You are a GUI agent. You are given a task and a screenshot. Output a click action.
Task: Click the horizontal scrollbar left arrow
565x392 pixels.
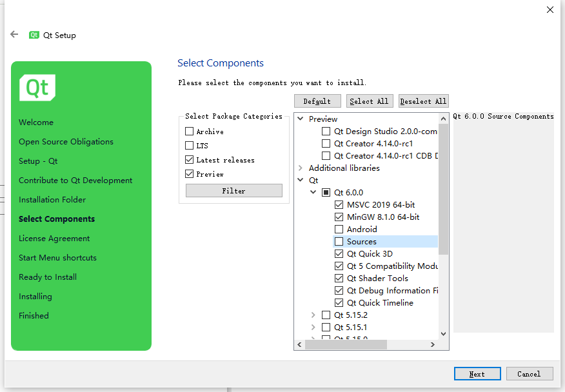coord(299,344)
